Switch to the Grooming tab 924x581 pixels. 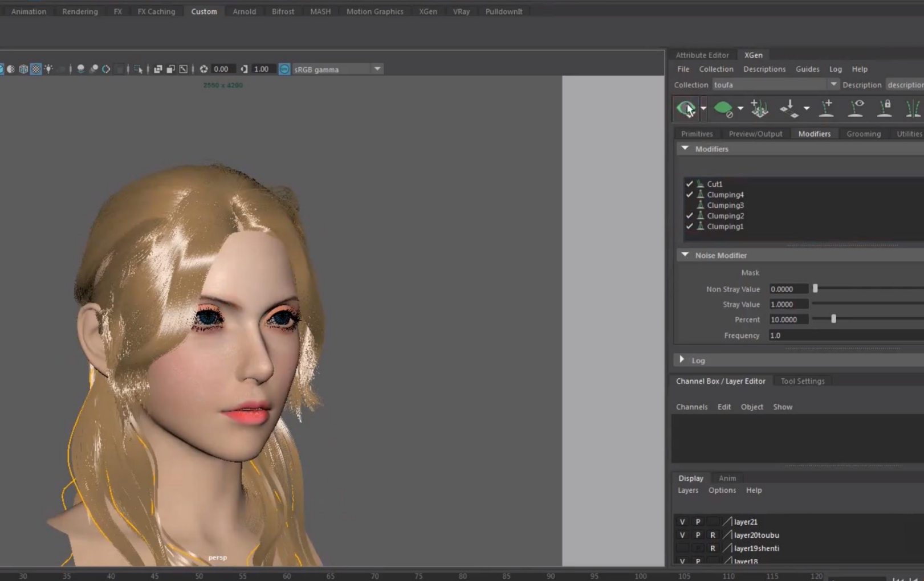click(x=863, y=134)
